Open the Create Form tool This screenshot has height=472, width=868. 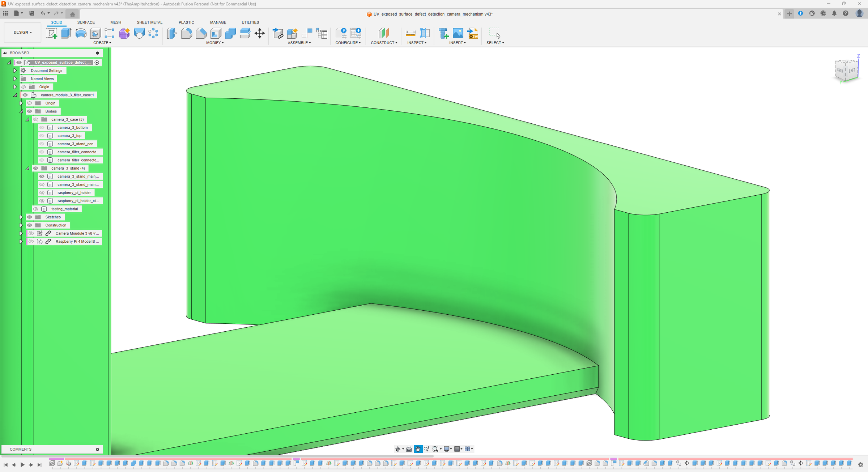click(124, 33)
